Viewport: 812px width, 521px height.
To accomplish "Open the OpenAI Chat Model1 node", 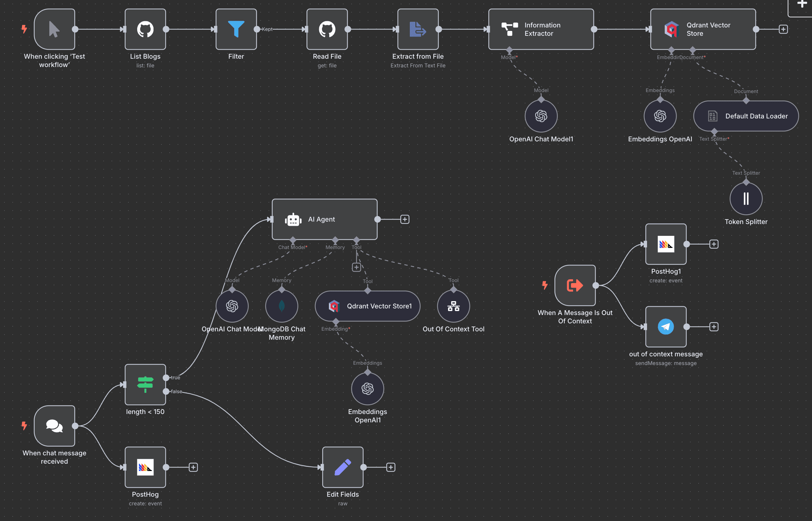I will pyautogui.click(x=541, y=116).
